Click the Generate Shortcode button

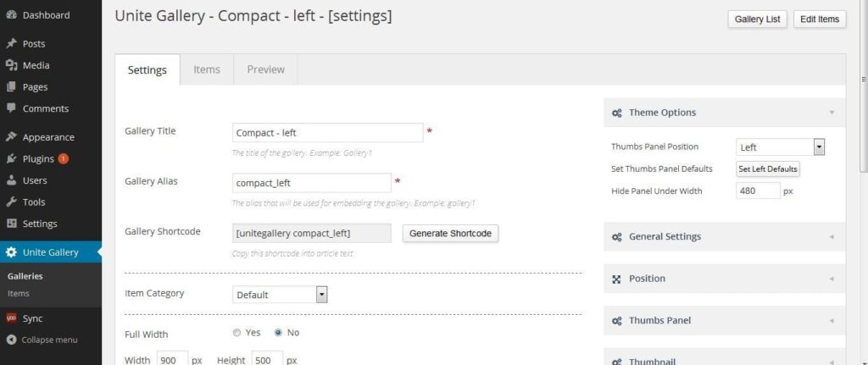click(x=451, y=234)
